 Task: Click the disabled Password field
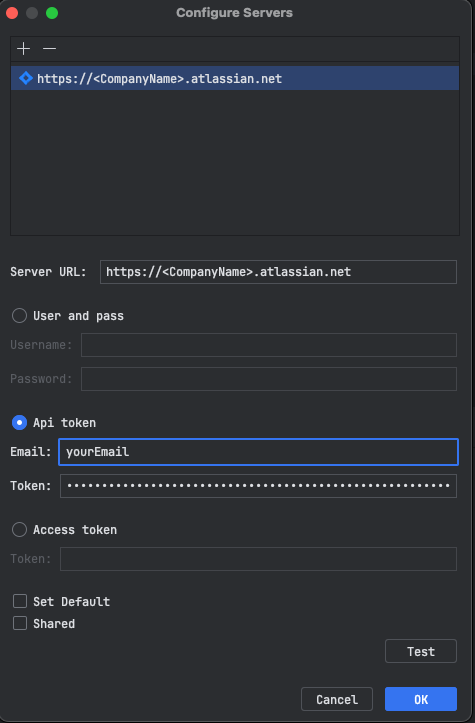coord(269,379)
